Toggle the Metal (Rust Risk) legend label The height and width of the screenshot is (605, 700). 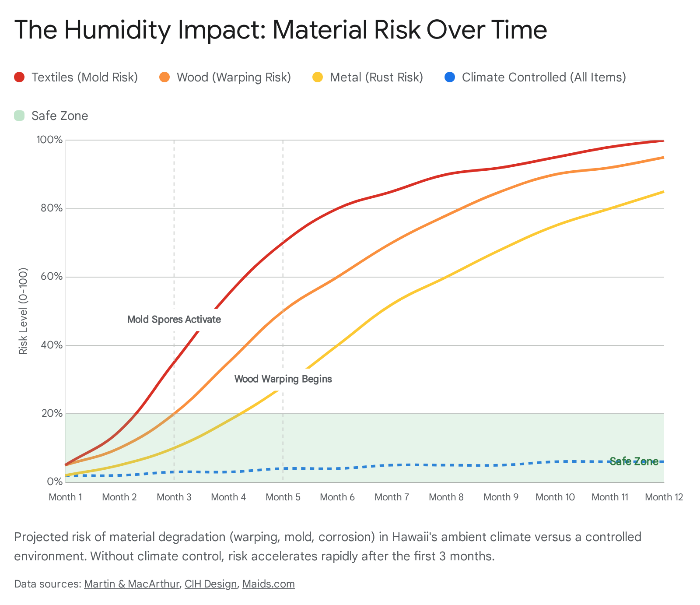376,77
